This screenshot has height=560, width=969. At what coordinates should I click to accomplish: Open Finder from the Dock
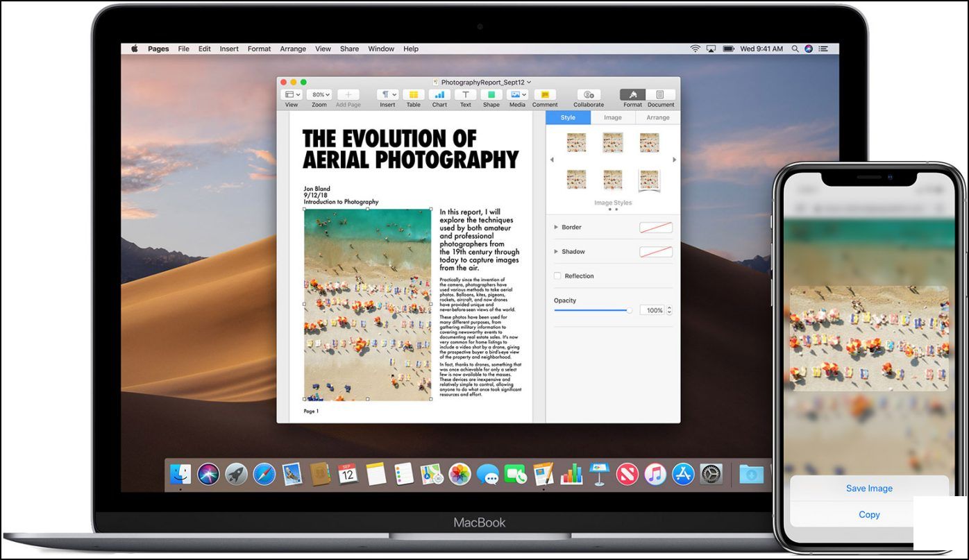click(x=180, y=474)
